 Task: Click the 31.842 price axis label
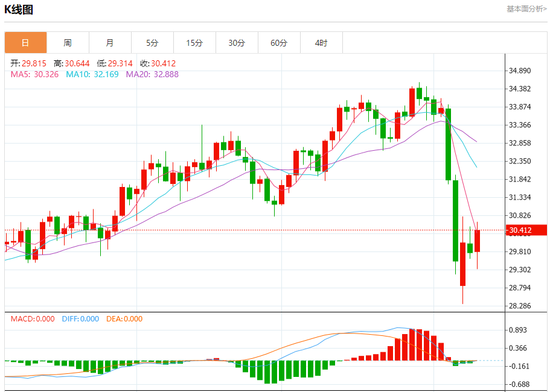pyautogui.click(x=520, y=179)
